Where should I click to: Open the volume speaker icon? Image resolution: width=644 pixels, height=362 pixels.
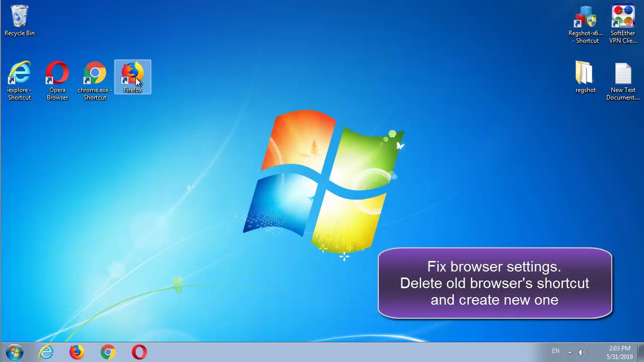pyautogui.click(x=582, y=352)
